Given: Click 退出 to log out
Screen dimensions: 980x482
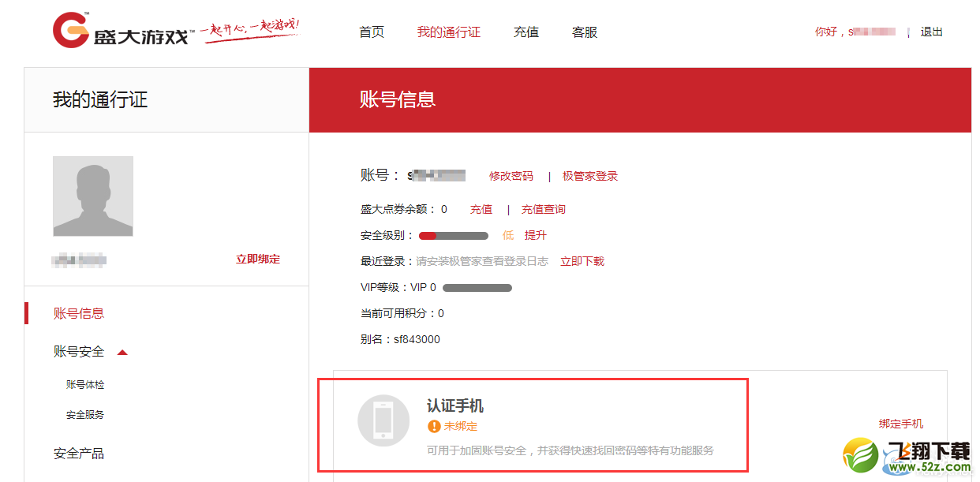Looking at the screenshot, I should pyautogui.click(x=932, y=32).
